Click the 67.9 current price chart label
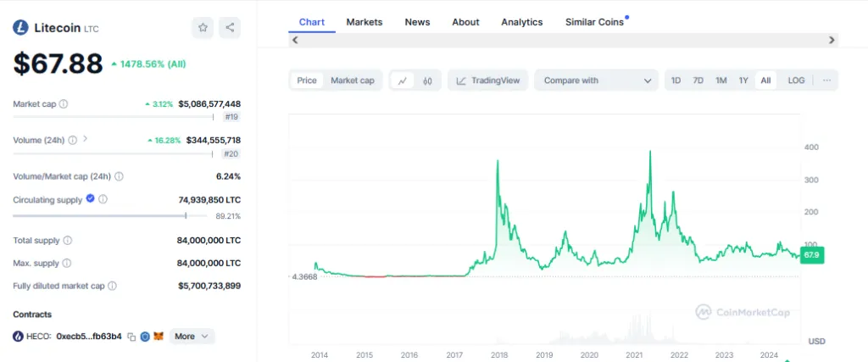The height and width of the screenshot is (362, 868). click(811, 255)
